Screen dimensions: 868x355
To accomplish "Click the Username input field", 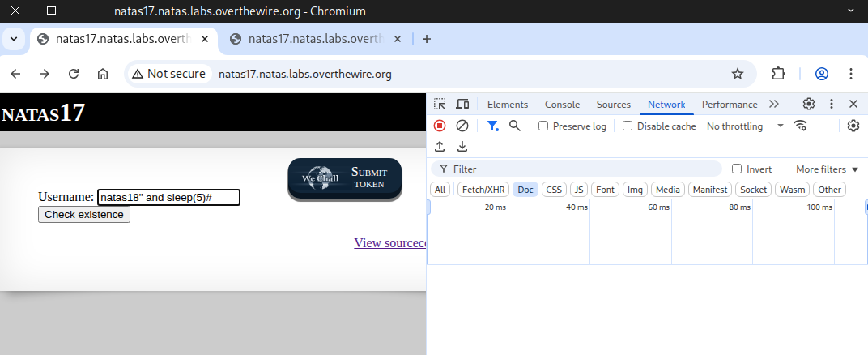I will (x=168, y=197).
